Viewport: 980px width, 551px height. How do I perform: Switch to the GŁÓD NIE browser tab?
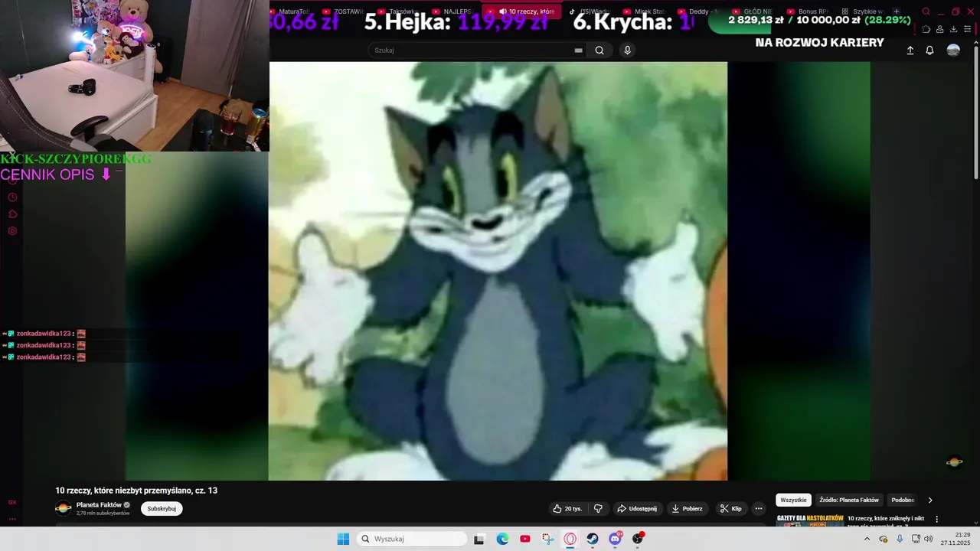(754, 11)
